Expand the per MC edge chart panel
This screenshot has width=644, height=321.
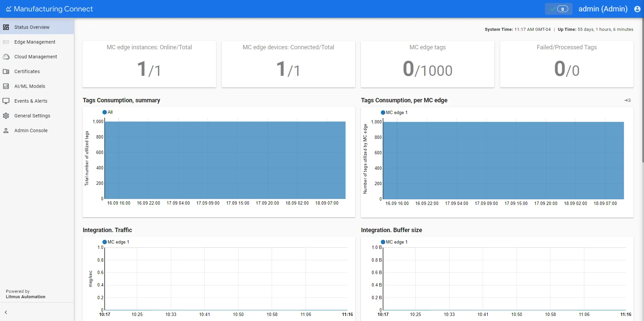pos(628,100)
